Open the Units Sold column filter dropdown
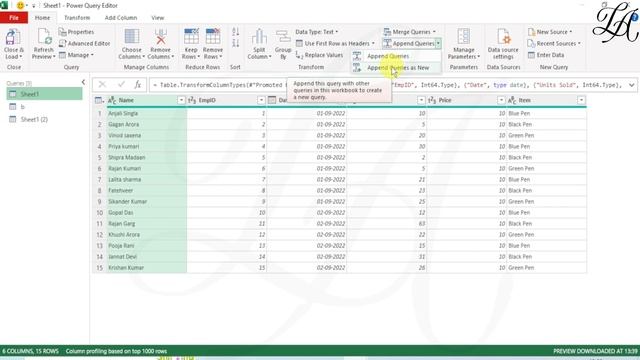 pos(421,100)
